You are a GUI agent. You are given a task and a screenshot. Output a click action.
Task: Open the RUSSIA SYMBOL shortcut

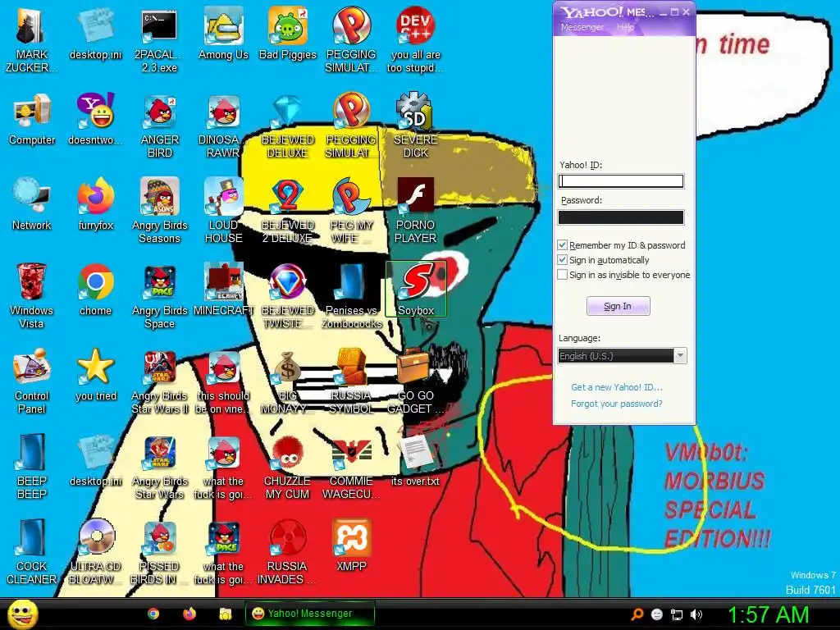click(x=351, y=381)
